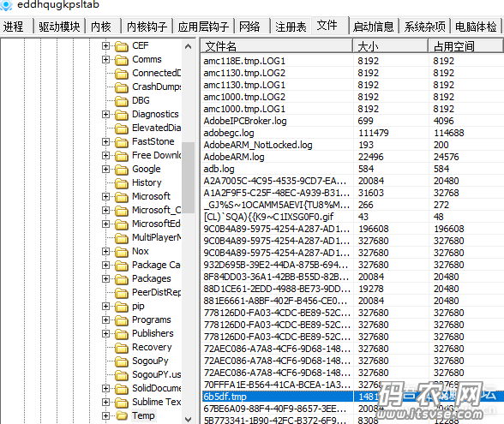Expand the pip folder node
The width and height of the screenshot is (504, 424).
click(x=105, y=306)
